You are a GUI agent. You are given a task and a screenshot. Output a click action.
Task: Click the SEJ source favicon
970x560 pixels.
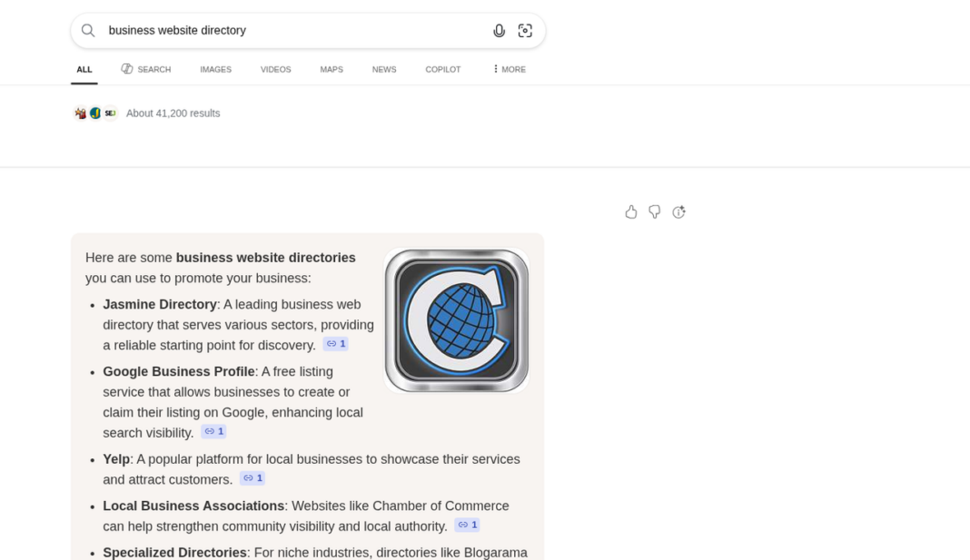click(x=110, y=113)
